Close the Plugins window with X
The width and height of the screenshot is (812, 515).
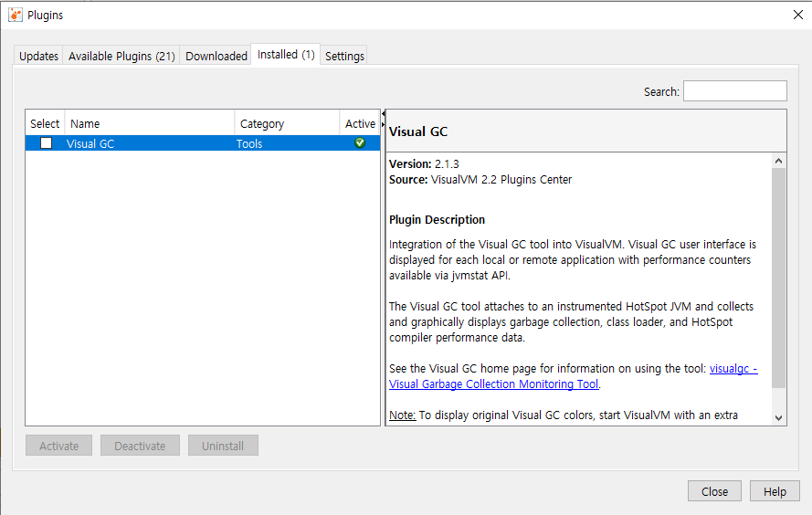(798, 15)
